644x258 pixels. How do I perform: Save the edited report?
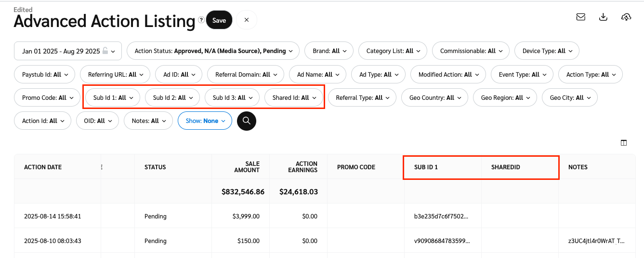pyautogui.click(x=219, y=20)
